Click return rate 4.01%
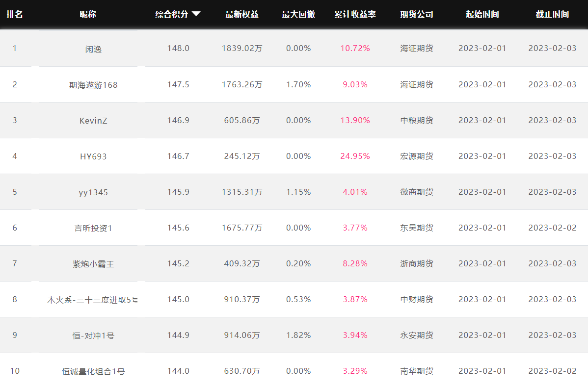 pos(355,192)
